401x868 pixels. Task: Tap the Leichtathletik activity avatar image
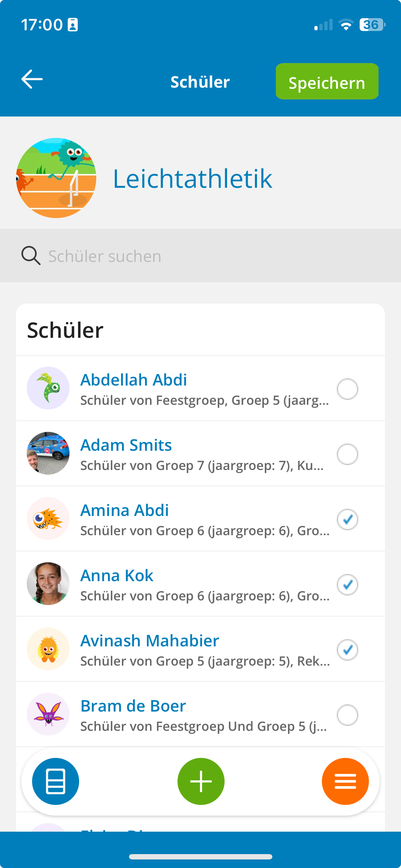point(56,178)
